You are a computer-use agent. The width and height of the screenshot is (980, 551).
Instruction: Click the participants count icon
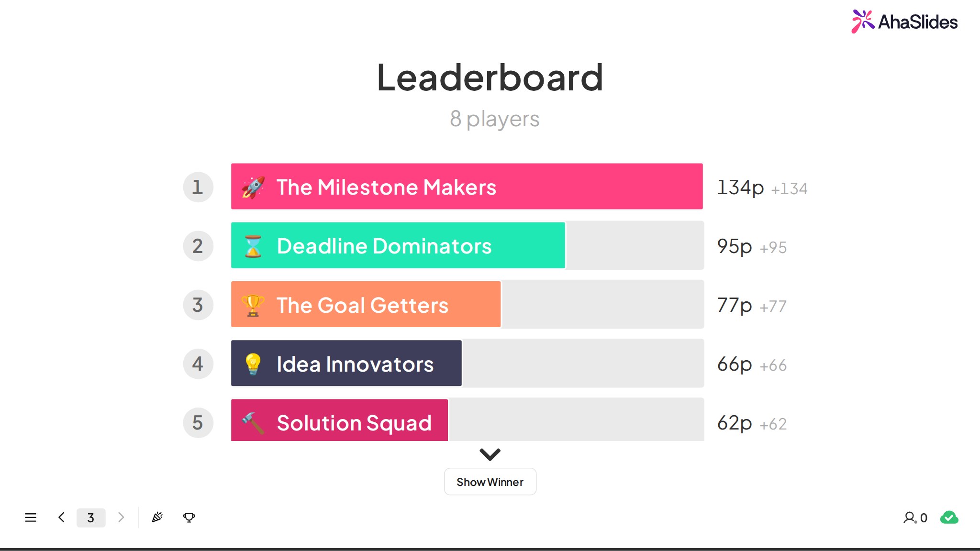(x=915, y=518)
